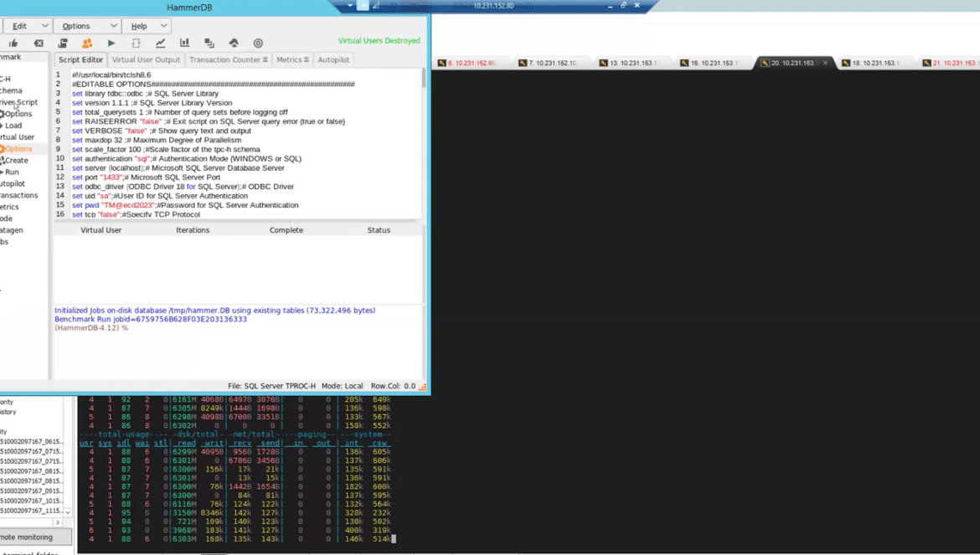Click the transaction counter line-chart icon

pyautogui.click(x=161, y=43)
